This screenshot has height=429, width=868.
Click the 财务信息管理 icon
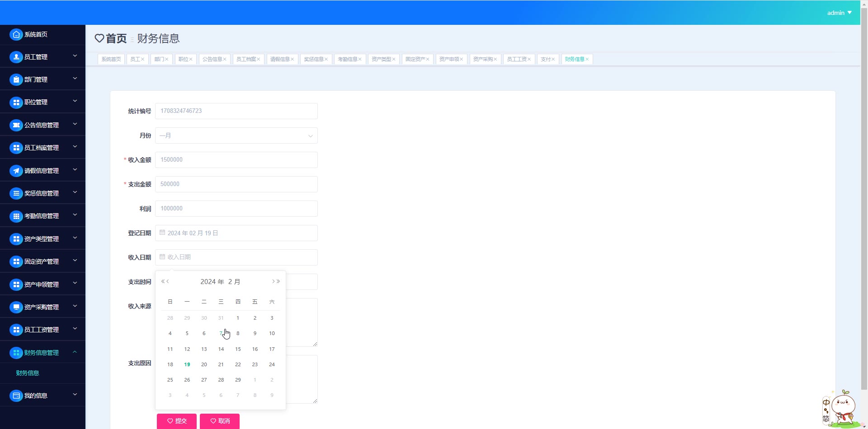click(x=16, y=353)
